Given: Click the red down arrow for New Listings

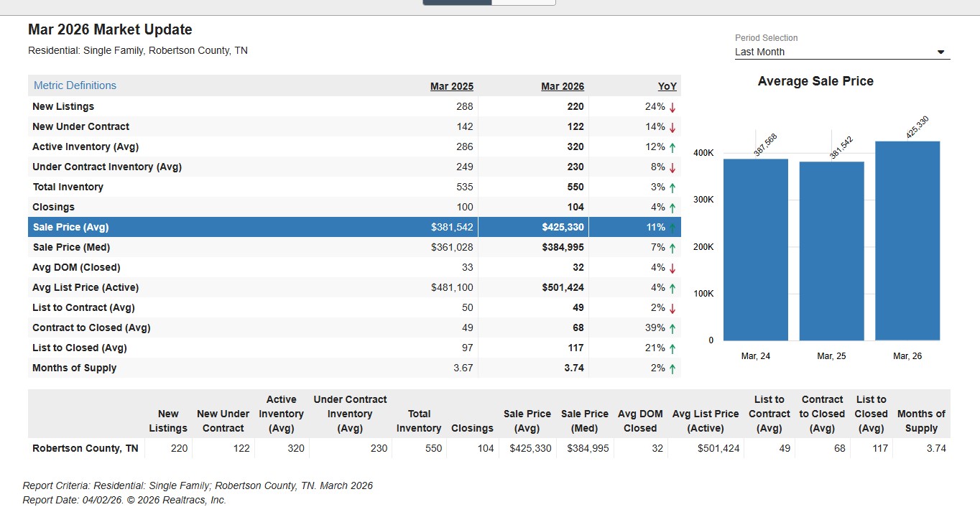Looking at the screenshot, I should click(672, 107).
